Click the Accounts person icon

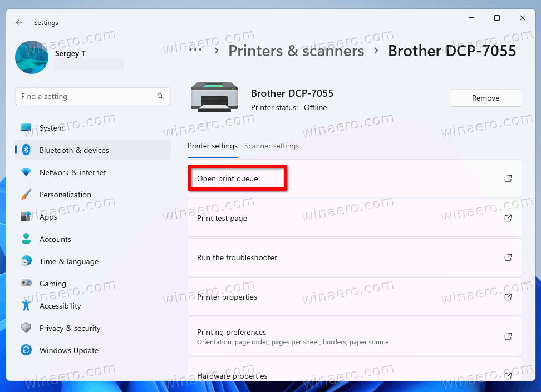[26, 239]
